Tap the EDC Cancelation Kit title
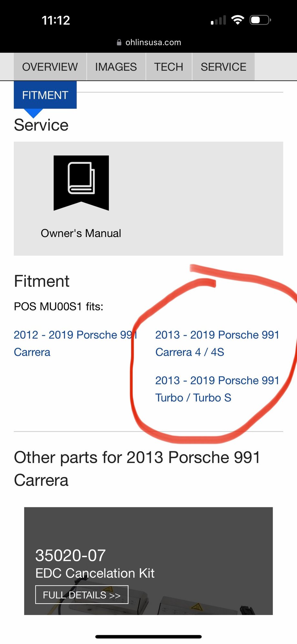Screen dimensions: 297x644 tap(95, 573)
